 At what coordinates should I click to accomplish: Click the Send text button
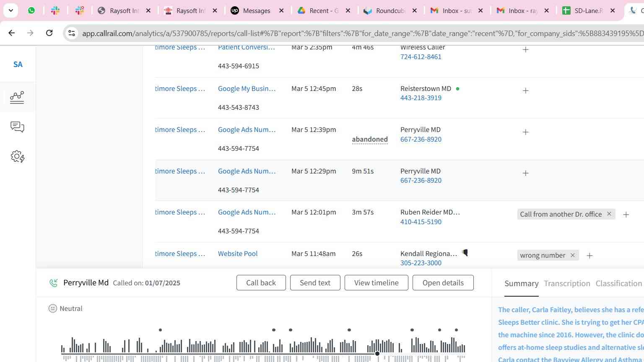(315, 283)
